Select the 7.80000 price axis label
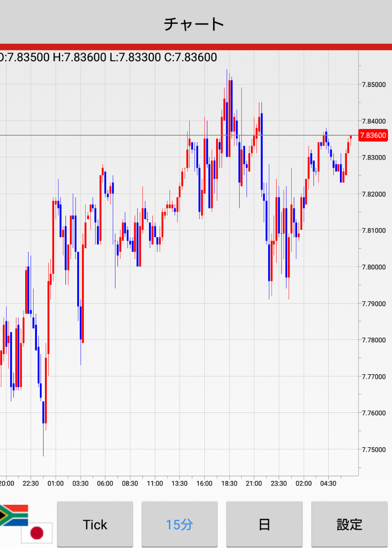 click(374, 267)
